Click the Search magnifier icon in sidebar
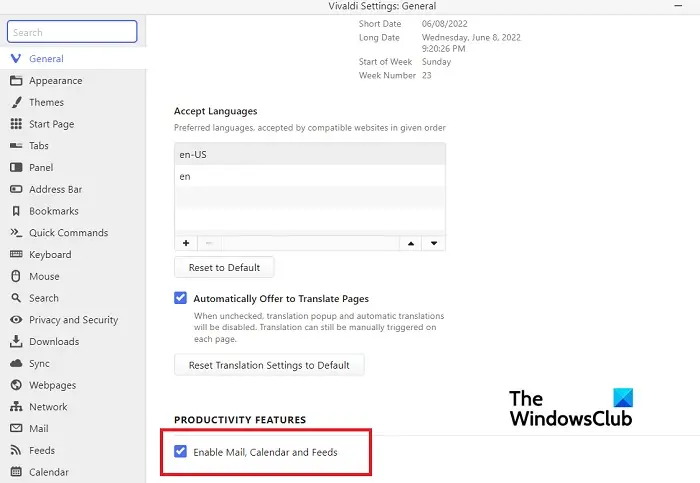Viewport: 700px width, 483px height. [x=16, y=298]
